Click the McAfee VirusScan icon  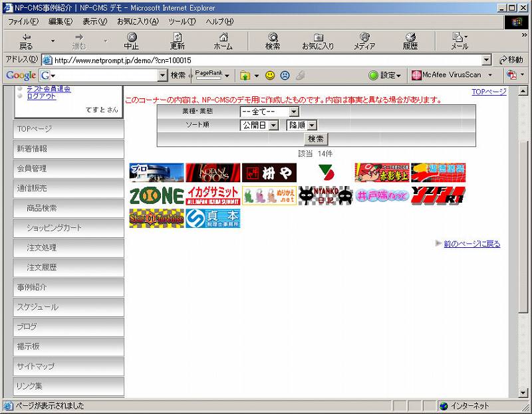(x=416, y=75)
